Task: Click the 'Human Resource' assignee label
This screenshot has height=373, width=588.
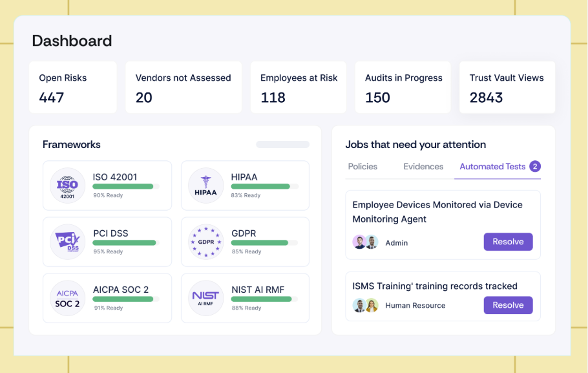Action: (415, 306)
